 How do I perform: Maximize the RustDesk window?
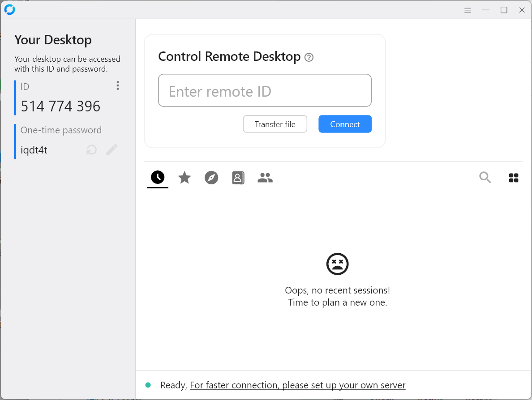[504, 10]
